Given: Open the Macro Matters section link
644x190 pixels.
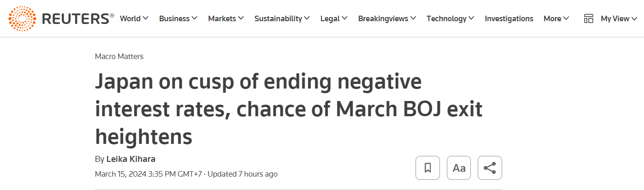Looking at the screenshot, I should pyautogui.click(x=119, y=56).
